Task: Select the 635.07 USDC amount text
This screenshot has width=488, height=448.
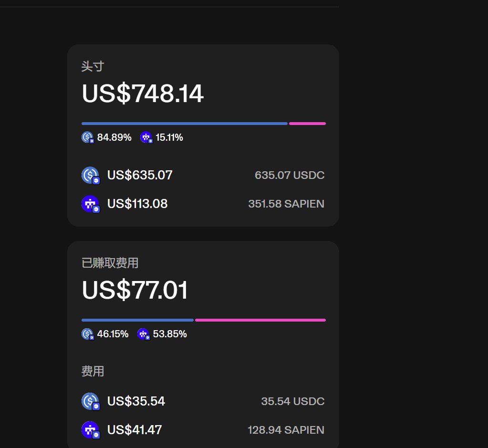Action: [x=290, y=175]
